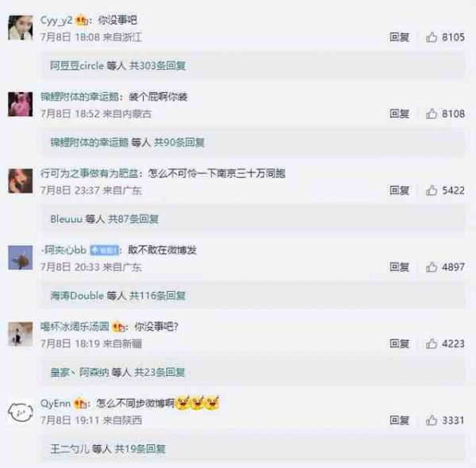Open the 行可为之事做有为肥盆 username link
Screen dimensions: 476x468
[90, 174]
